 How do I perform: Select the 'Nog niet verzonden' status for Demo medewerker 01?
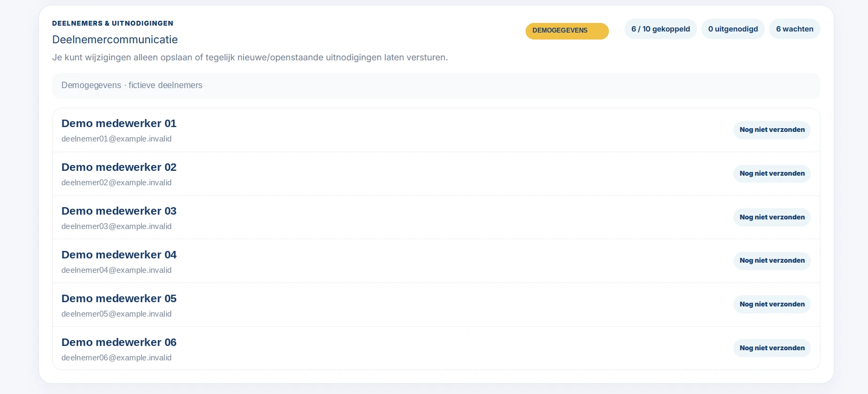pos(772,130)
